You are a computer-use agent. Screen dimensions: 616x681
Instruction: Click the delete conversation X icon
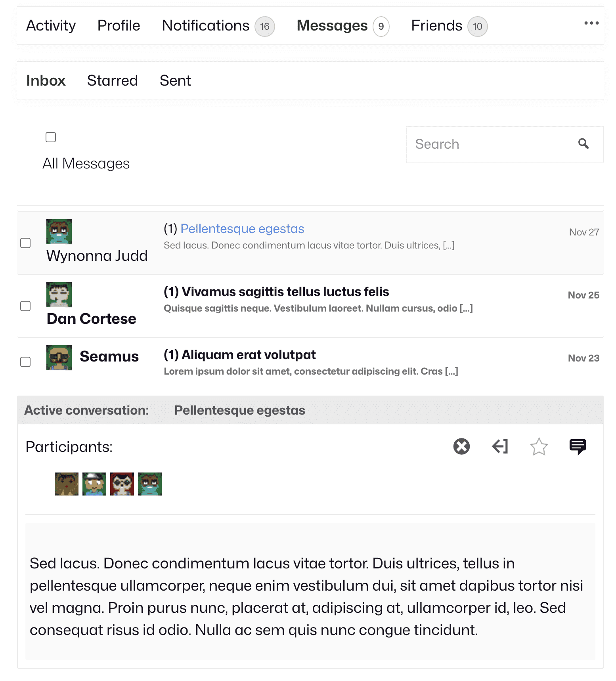point(461,446)
